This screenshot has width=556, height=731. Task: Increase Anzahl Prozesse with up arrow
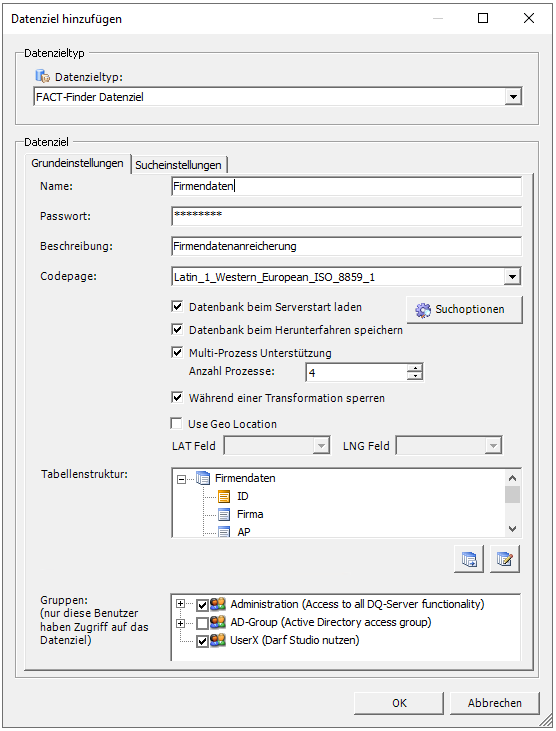click(414, 368)
